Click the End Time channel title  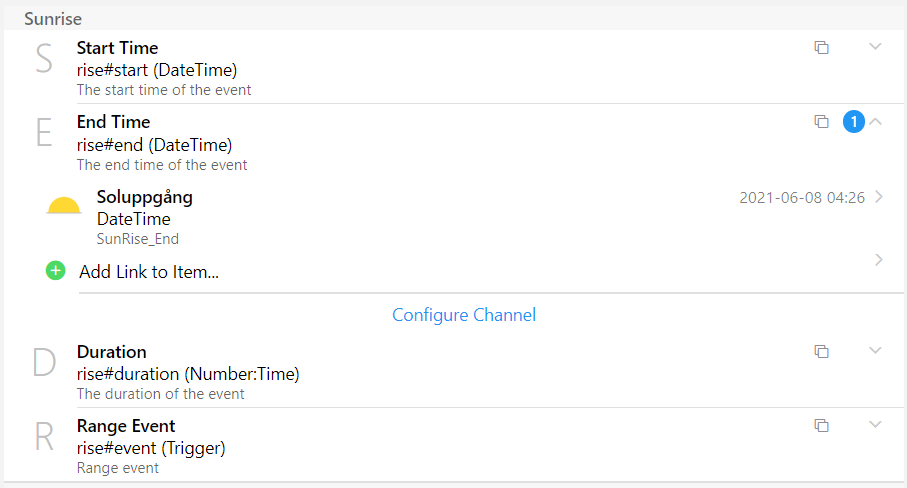click(x=113, y=122)
